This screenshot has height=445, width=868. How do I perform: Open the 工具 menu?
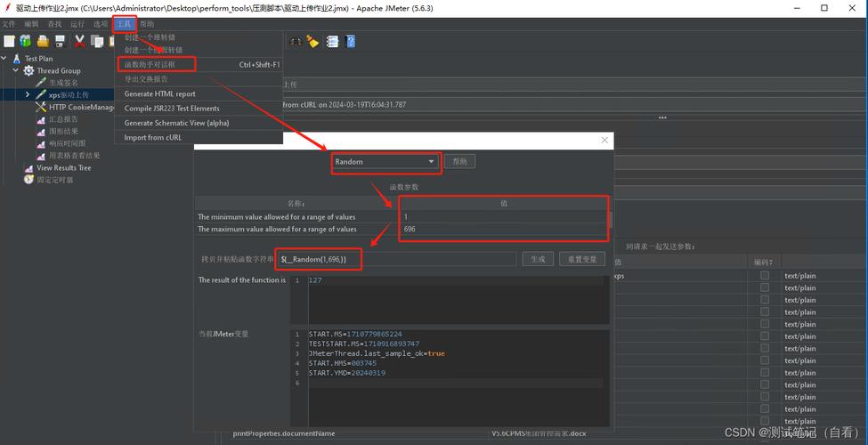point(124,24)
